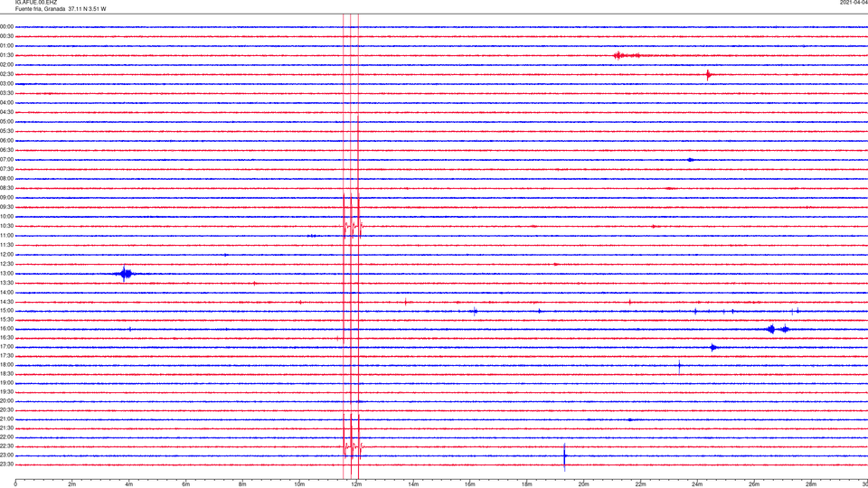Click the red seismic event on the 01:30 trace
The height and width of the screenshot is (488, 868).
(628, 55)
